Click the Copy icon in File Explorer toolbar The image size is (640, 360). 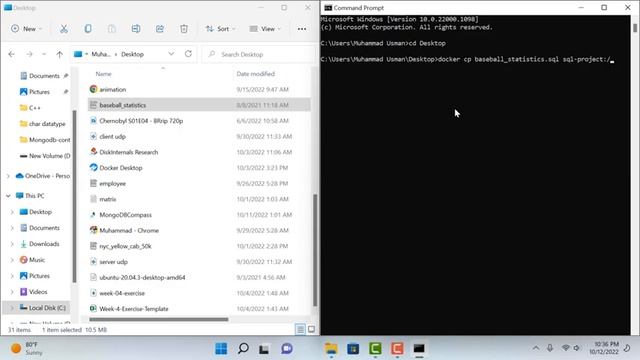(88, 29)
